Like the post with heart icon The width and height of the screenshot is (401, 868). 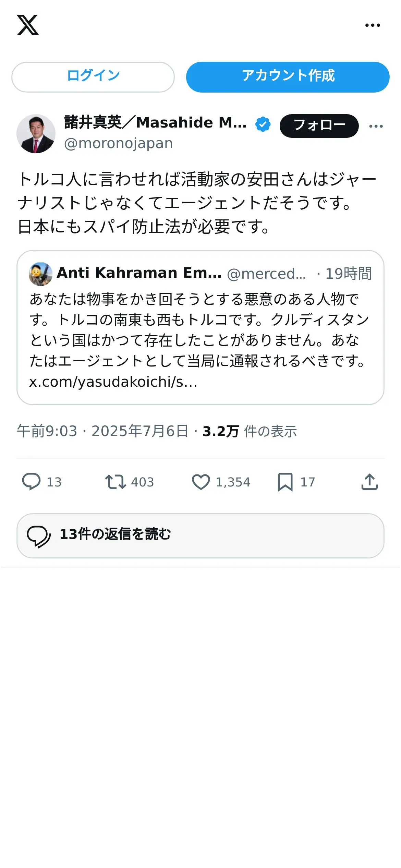(x=201, y=482)
